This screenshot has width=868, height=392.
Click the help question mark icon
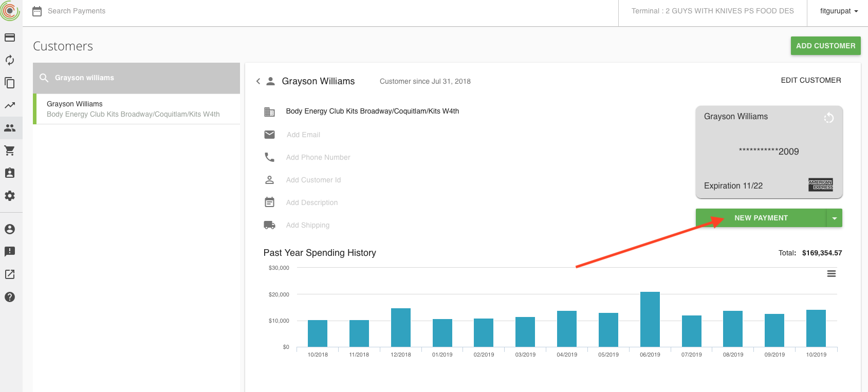(10, 297)
